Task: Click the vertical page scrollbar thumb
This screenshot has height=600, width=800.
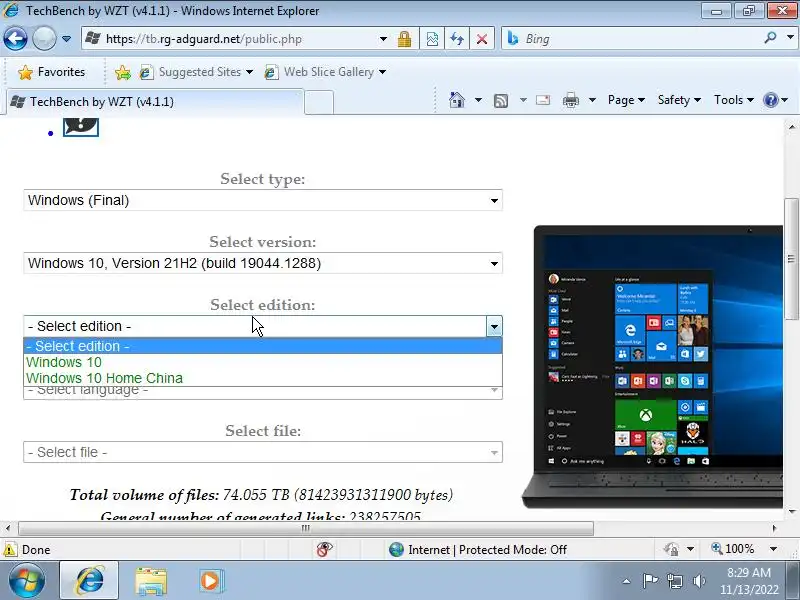Action: point(791,258)
